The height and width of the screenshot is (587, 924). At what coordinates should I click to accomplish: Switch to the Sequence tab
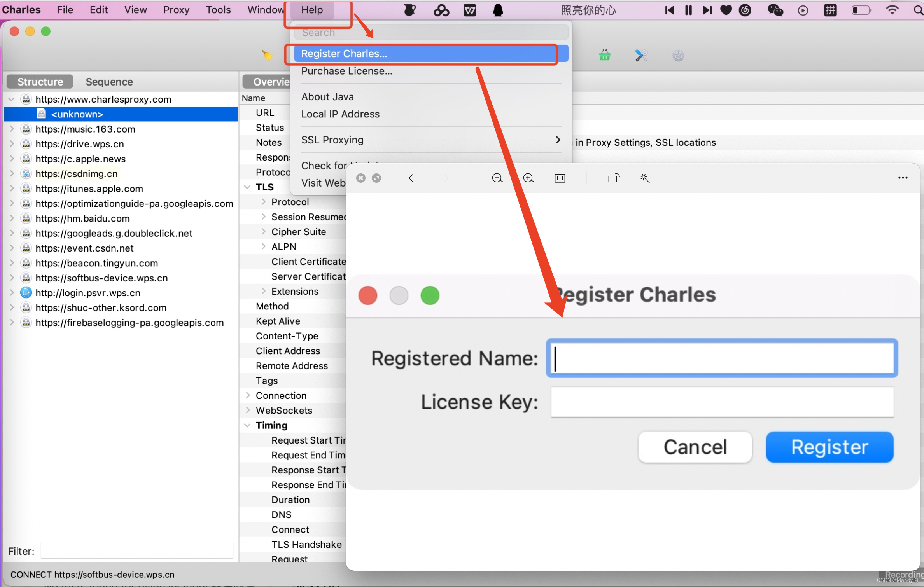(109, 82)
